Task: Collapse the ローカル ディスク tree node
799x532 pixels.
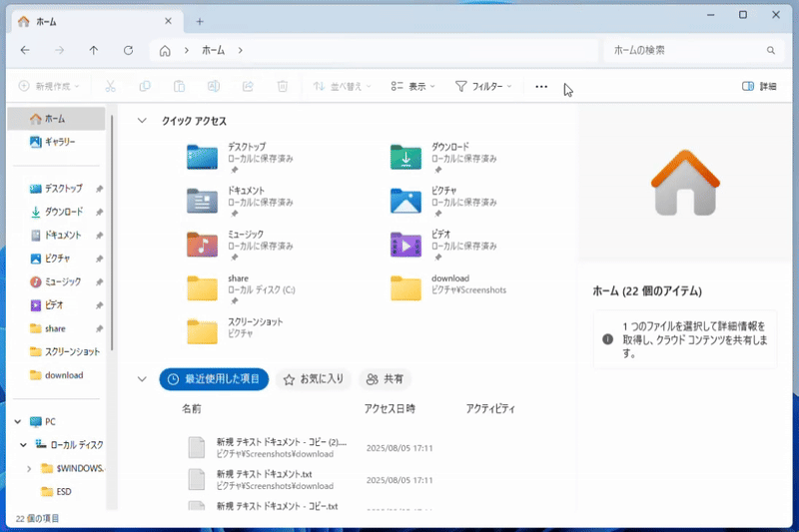Action: (23, 444)
